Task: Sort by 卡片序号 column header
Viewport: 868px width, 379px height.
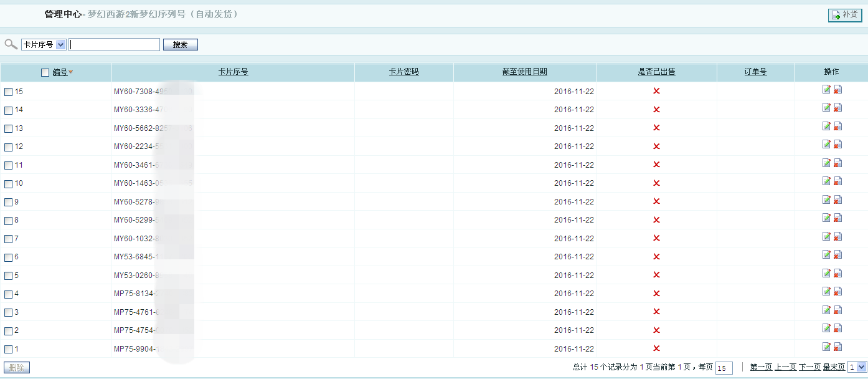Action: [233, 72]
